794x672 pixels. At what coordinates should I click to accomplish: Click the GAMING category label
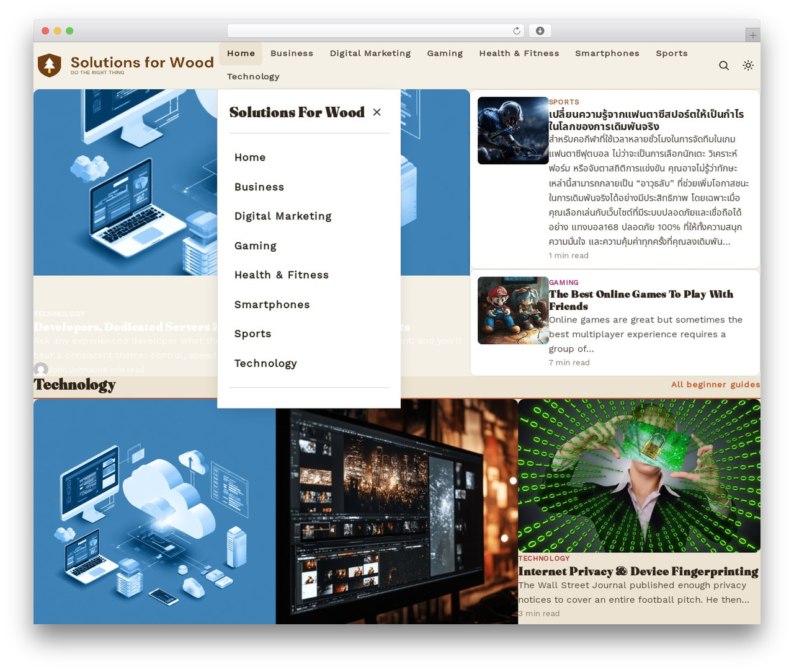(x=563, y=282)
